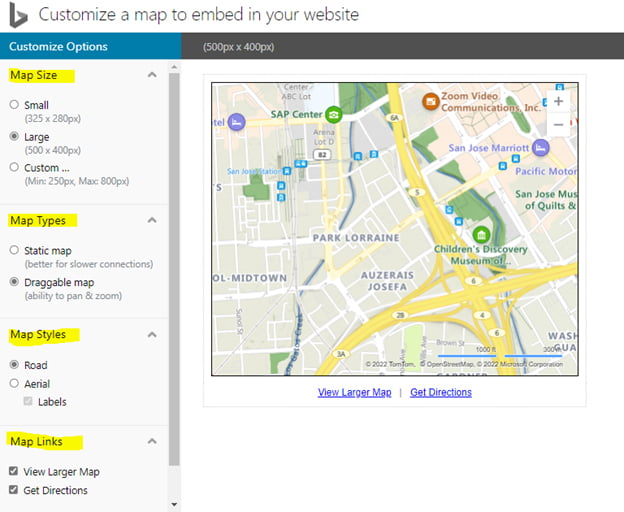Click the San Jose Marriott hotel icon
This screenshot has height=512, width=624.
(540, 148)
